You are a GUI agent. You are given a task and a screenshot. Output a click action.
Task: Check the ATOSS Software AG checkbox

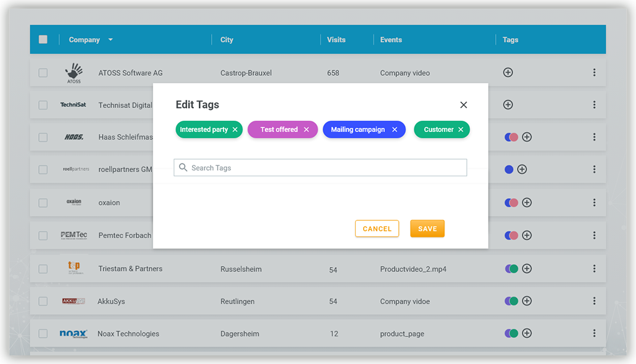43,73
